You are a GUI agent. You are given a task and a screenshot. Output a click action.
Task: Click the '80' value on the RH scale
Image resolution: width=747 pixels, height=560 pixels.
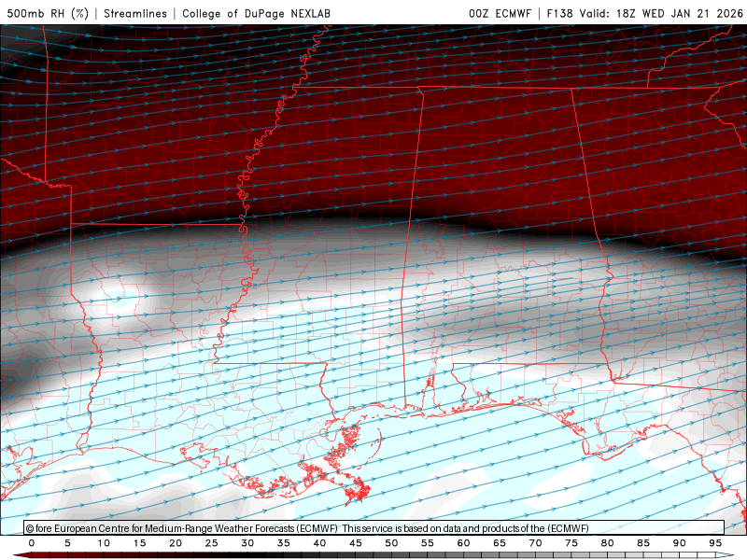[x=607, y=543]
